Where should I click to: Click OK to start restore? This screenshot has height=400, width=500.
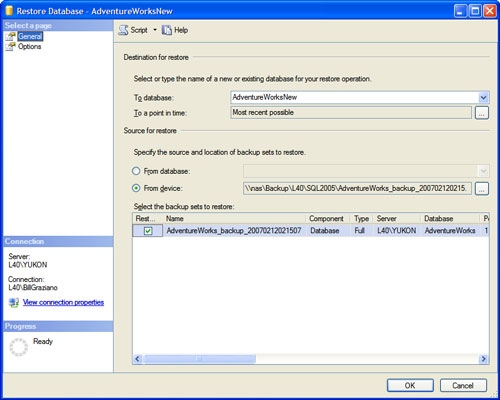tap(410, 386)
